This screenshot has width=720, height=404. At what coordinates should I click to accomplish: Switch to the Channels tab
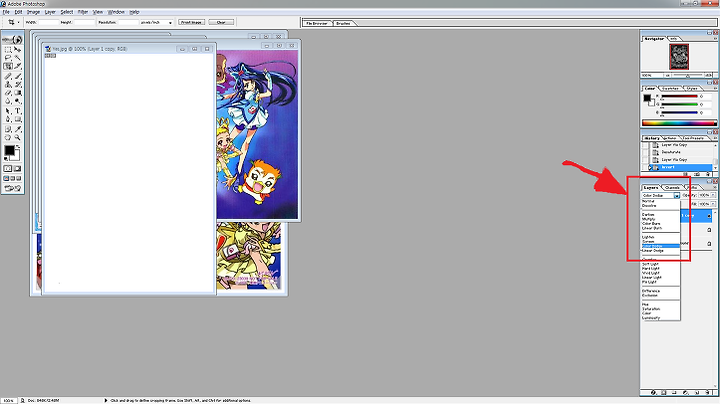[672, 187]
